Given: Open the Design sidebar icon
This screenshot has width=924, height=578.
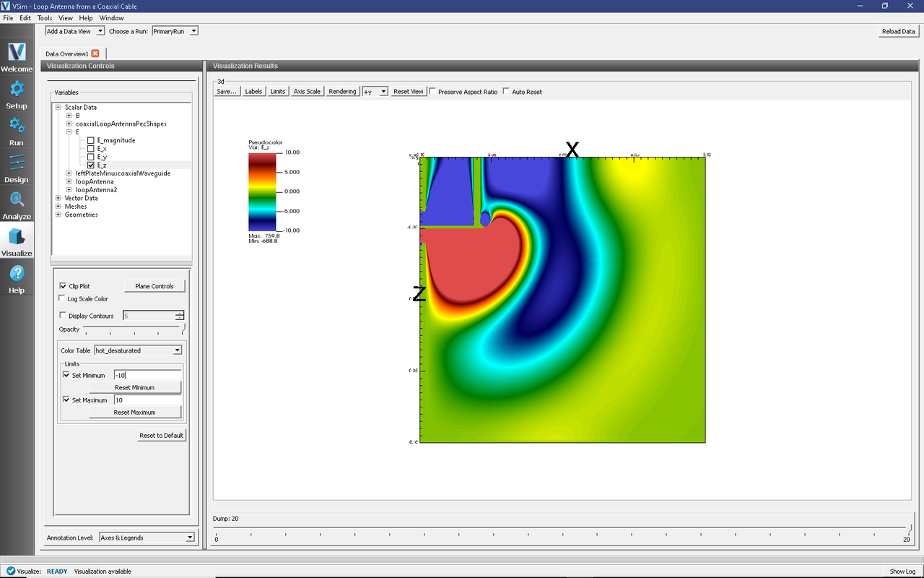Looking at the screenshot, I should 17,168.
